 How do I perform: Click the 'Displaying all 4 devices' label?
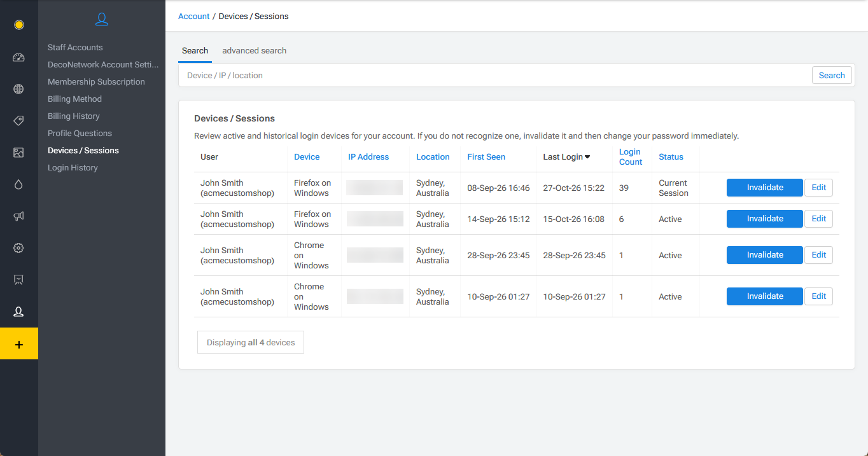[x=251, y=342]
